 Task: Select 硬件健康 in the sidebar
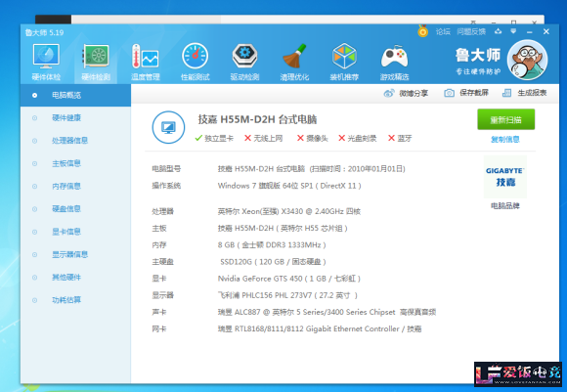(66, 118)
